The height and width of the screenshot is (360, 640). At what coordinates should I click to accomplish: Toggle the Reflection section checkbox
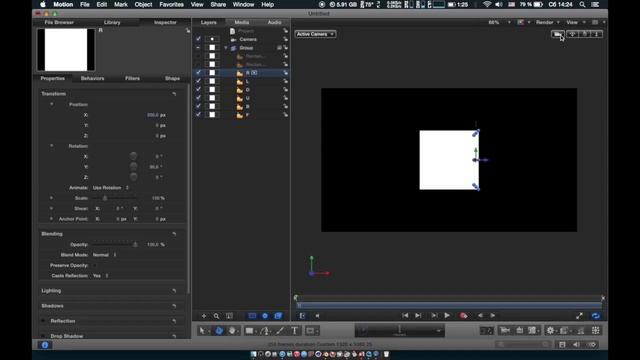tap(43, 321)
